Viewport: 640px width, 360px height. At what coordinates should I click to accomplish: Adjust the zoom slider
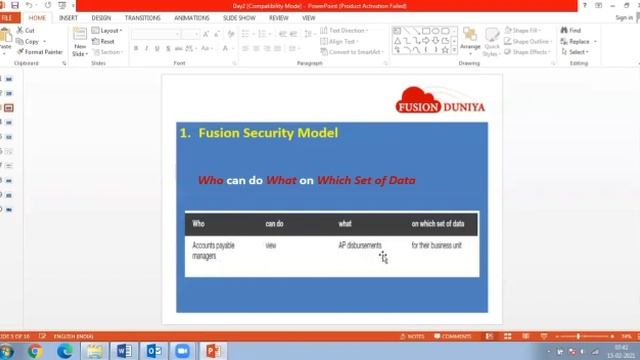pos(578,336)
